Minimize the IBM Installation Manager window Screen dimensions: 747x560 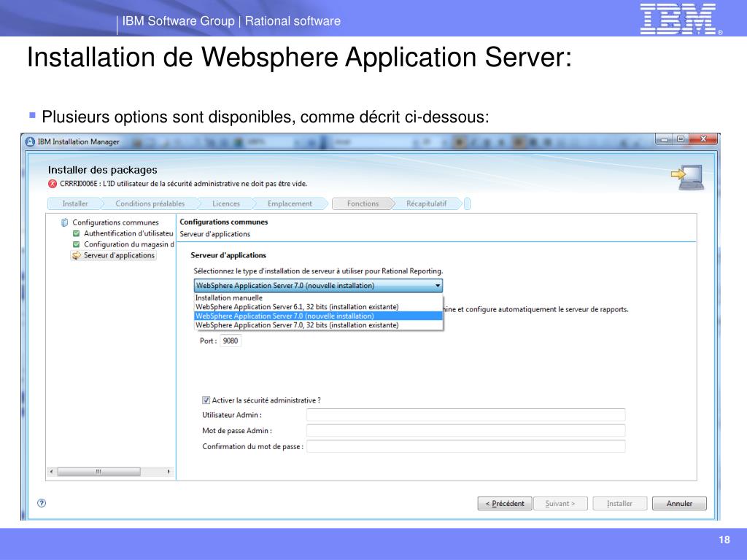click(x=664, y=139)
